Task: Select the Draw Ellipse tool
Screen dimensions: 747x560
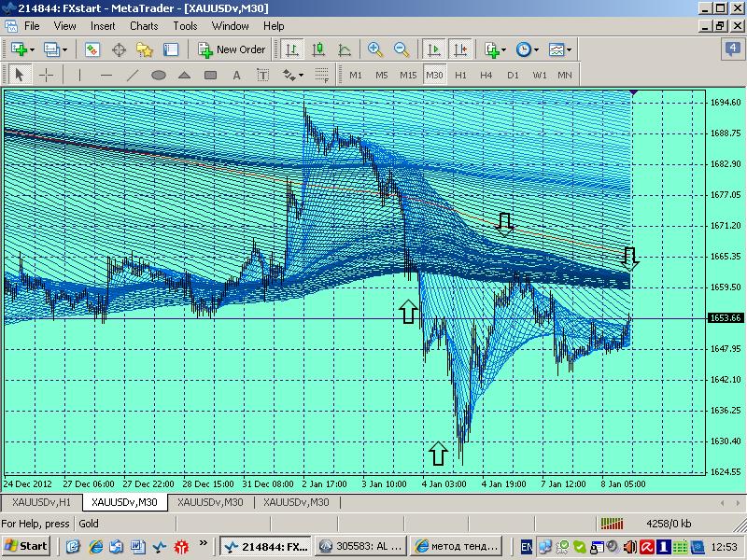Action: pyautogui.click(x=159, y=75)
